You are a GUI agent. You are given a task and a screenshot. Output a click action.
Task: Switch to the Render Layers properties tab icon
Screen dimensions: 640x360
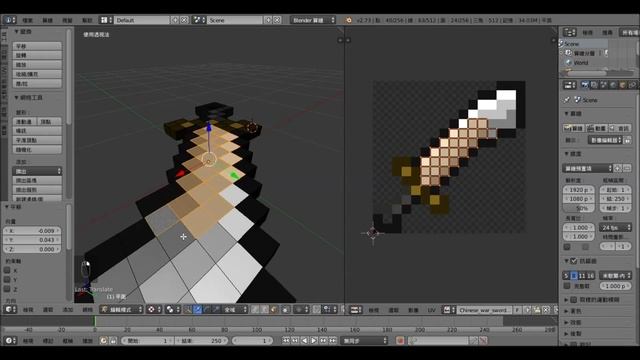tap(594, 84)
